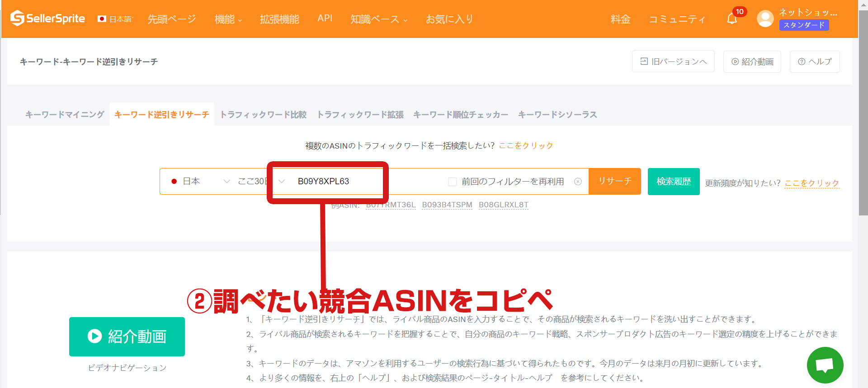Open the API menu item
This screenshot has height=388, width=868.
(325, 19)
